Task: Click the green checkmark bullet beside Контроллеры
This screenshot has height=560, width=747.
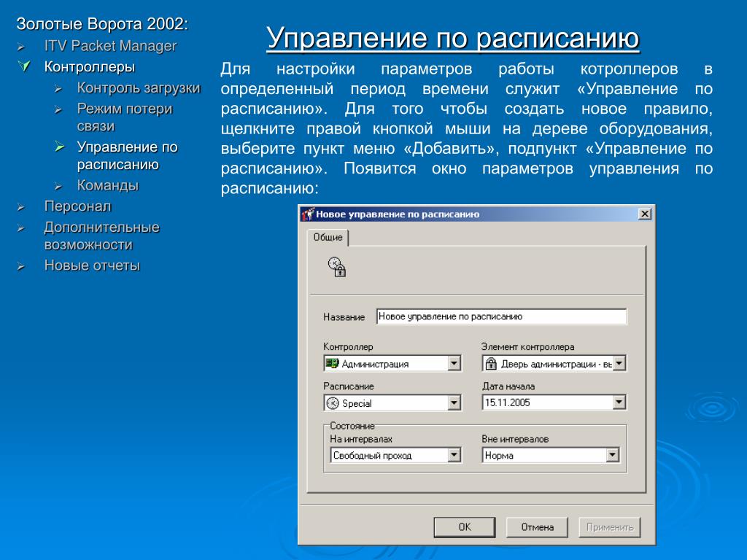Action: (25, 66)
